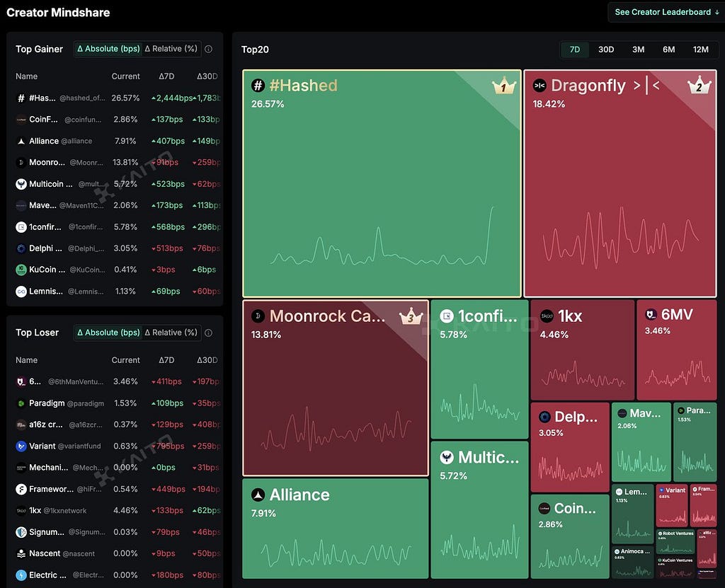Switch to the 6M time range tab
This screenshot has width=725, height=588.
click(668, 50)
